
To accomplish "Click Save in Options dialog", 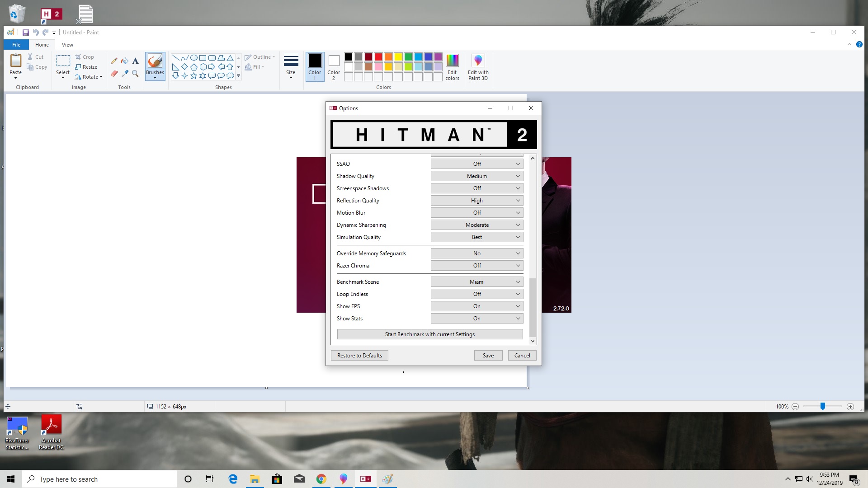I will click(488, 356).
